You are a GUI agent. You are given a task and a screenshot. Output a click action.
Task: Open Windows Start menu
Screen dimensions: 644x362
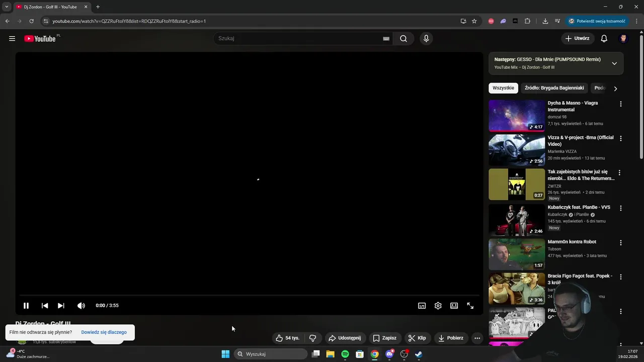(225, 354)
